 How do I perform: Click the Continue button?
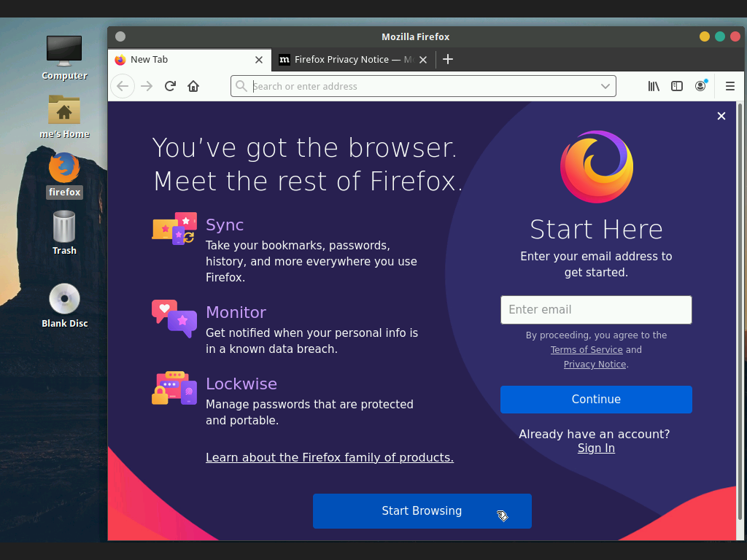[x=596, y=400]
